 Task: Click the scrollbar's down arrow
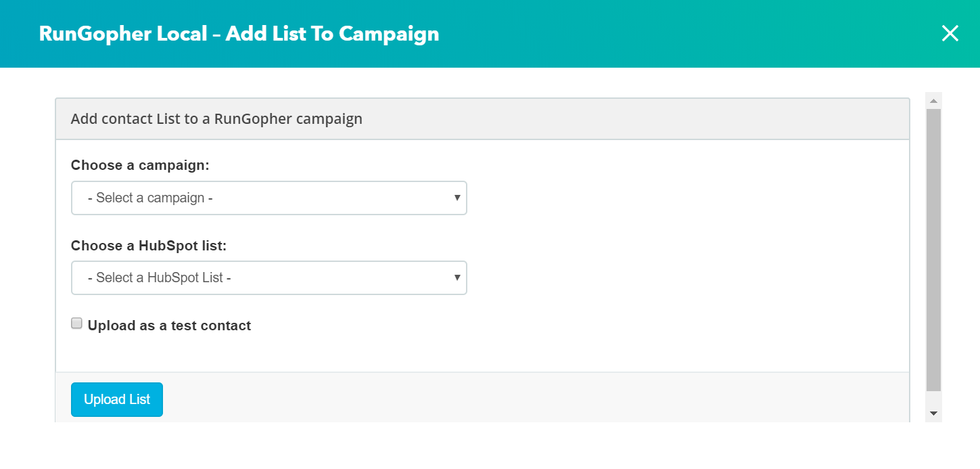pyautogui.click(x=933, y=414)
